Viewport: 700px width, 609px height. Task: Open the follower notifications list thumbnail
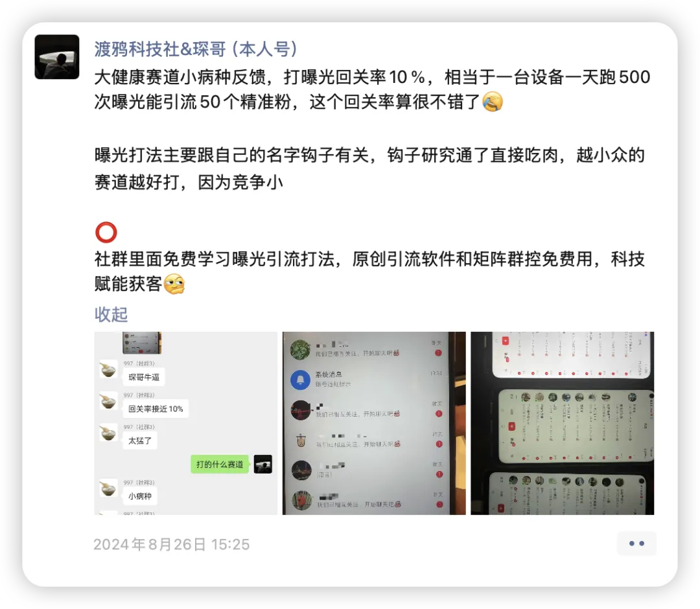coord(374,423)
